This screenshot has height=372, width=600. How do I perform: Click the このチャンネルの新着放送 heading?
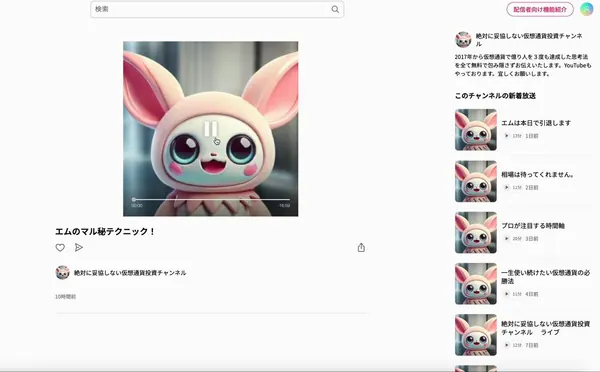point(495,96)
